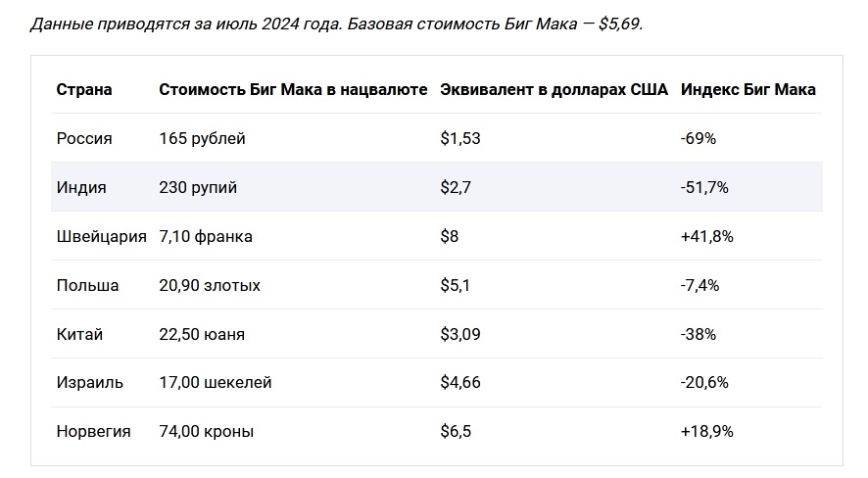Select the '230 рупий' price cell
The width and height of the screenshot is (868, 478).
pos(198,187)
